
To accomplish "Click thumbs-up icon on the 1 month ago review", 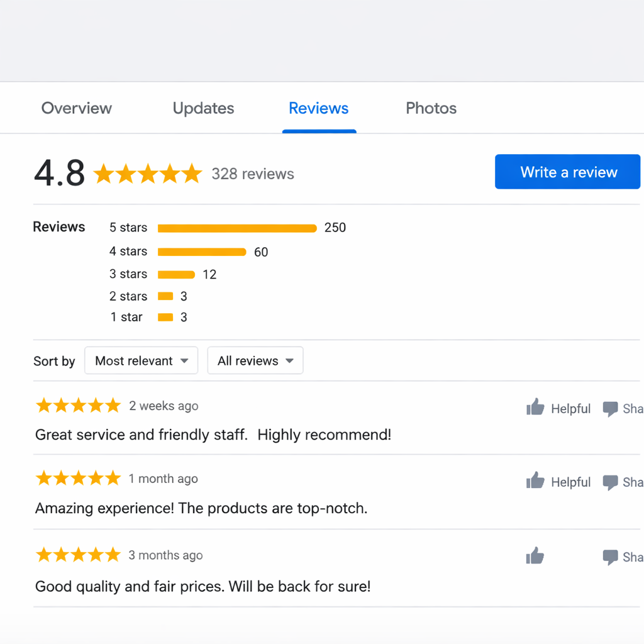I will pyautogui.click(x=535, y=481).
